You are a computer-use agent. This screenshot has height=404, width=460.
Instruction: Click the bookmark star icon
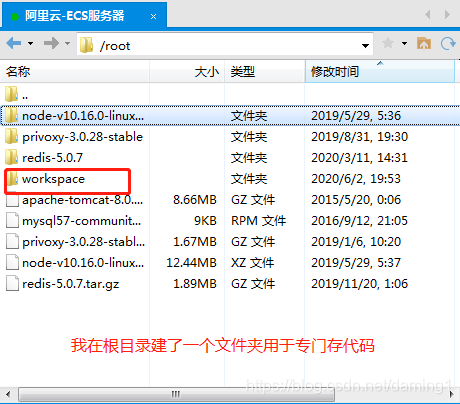(x=388, y=43)
